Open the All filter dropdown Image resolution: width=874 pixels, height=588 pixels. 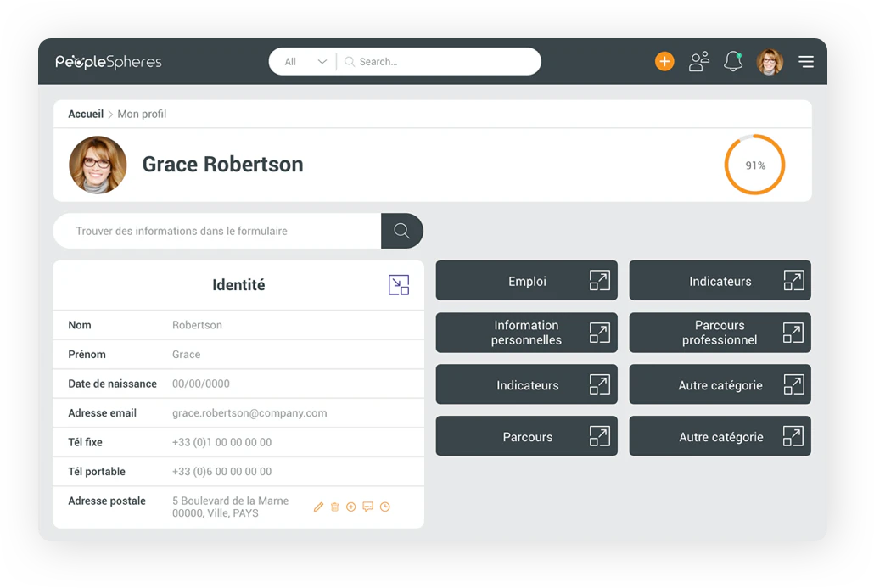click(305, 61)
